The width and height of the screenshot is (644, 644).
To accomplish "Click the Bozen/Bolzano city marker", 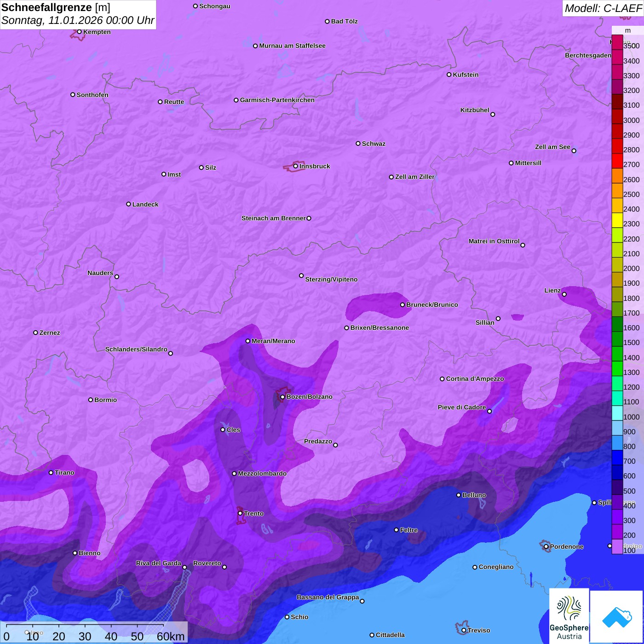I will click(x=282, y=397).
